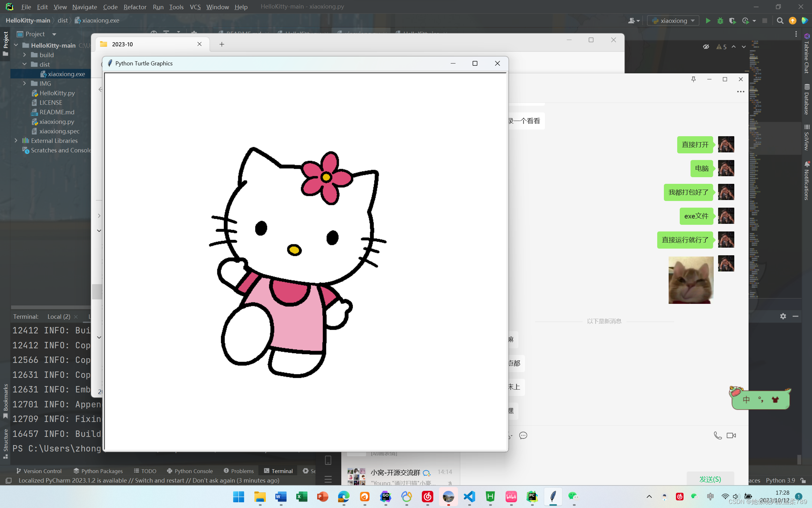This screenshot has width=812, height=508.
Task: Expand External Libraries node
Action: (16, 140)
